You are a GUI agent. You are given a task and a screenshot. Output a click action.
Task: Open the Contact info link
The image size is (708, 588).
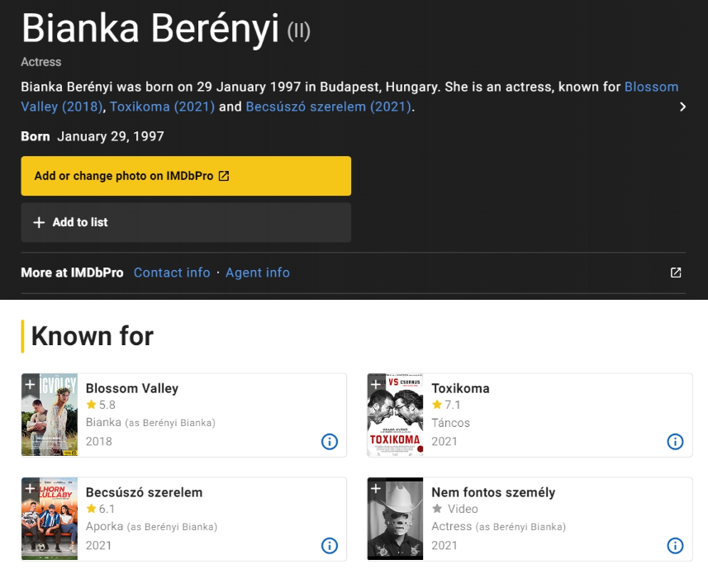(172, 273)
